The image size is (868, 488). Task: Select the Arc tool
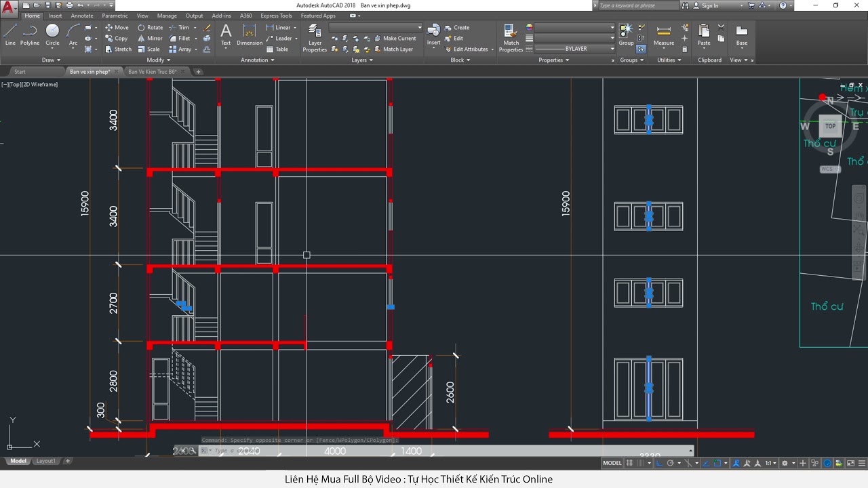click(x=73, y=34)
